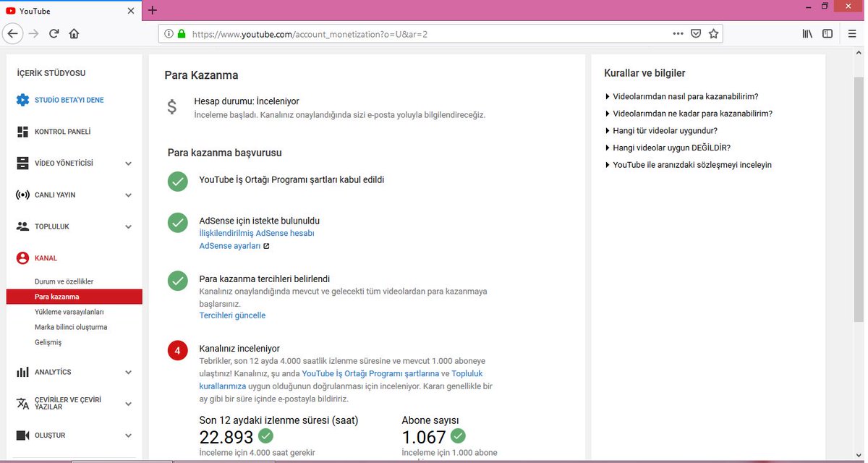Click the KONTROL PANELİ label
The width and height of the screenshot is (868, 463).
(63, 132)
